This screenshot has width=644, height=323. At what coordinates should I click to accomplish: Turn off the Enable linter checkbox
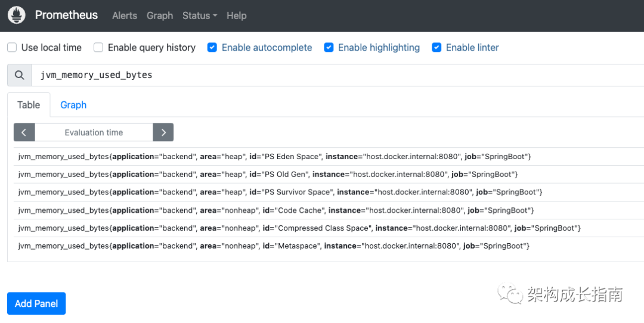click(436, 48)
